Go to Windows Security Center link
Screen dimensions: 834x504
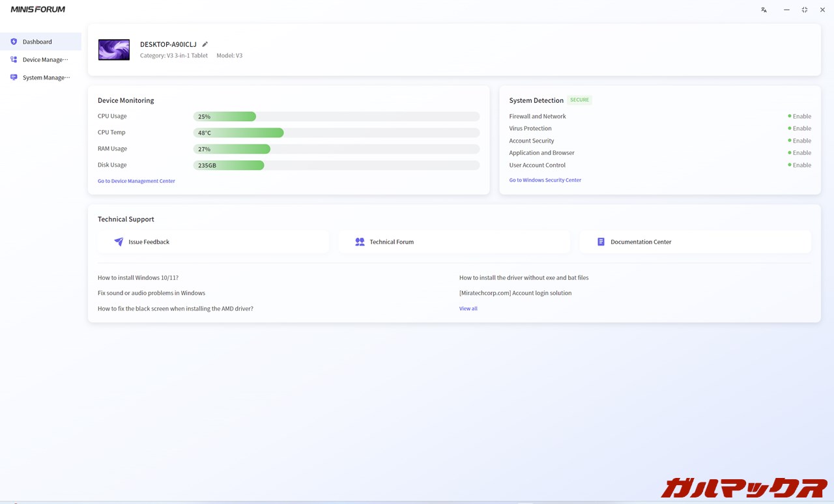[545, 180]
